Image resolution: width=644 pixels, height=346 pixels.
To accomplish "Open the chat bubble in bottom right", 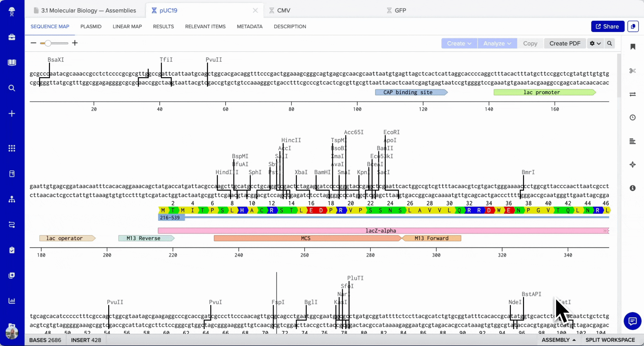I will coord(632,321).
